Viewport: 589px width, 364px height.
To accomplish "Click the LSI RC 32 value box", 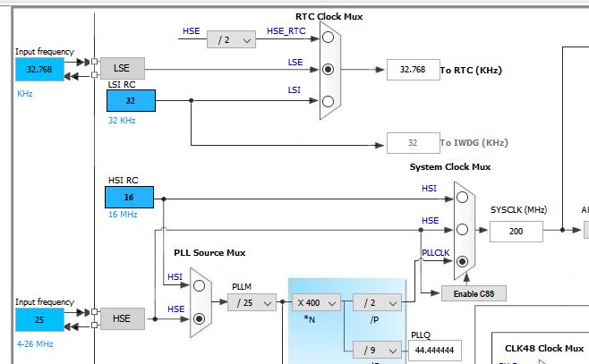I will pyautogui.click(x=131, y=100).
